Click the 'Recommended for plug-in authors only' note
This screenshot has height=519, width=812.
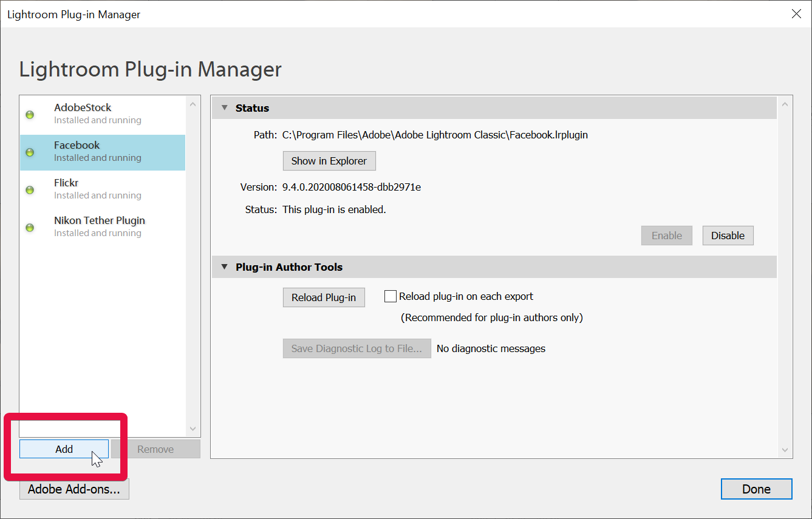491,317
